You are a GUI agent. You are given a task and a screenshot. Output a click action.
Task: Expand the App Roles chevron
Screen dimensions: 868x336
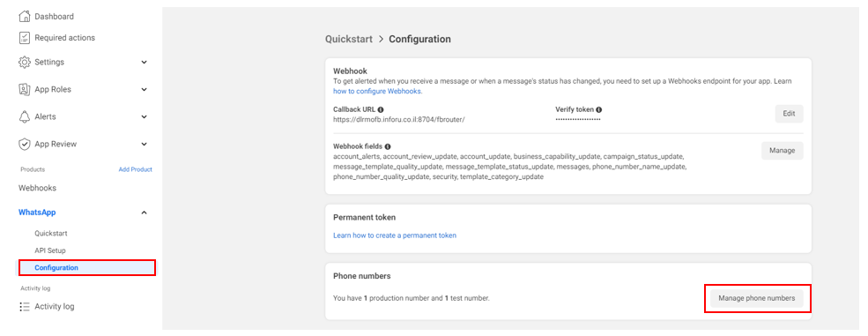pos(144,89)
